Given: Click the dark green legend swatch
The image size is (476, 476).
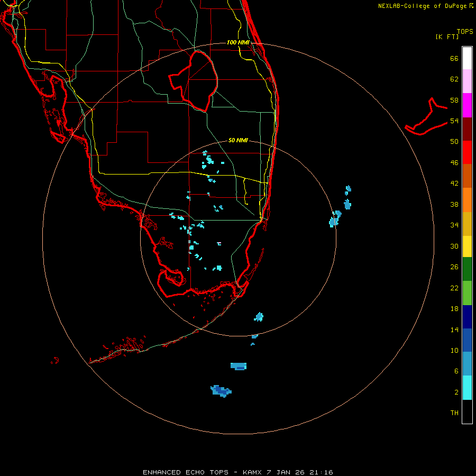Looking at the screenshot, I should (x=467, y=269).
